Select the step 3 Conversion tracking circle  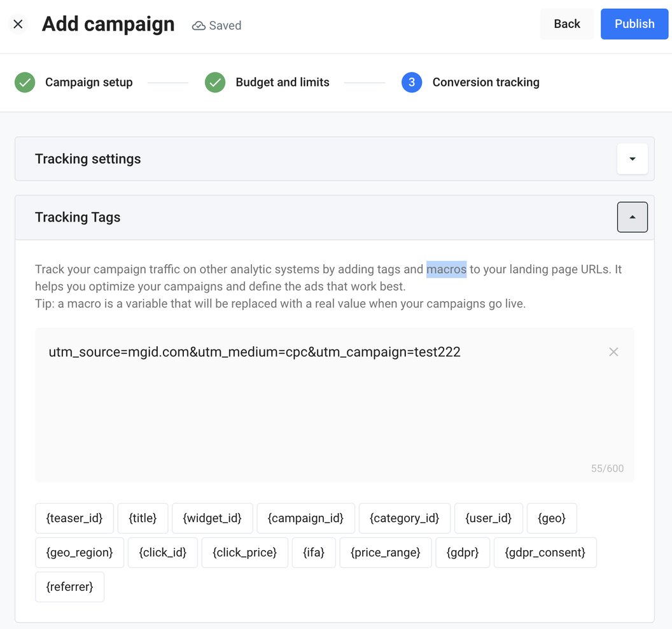(412, 82)
